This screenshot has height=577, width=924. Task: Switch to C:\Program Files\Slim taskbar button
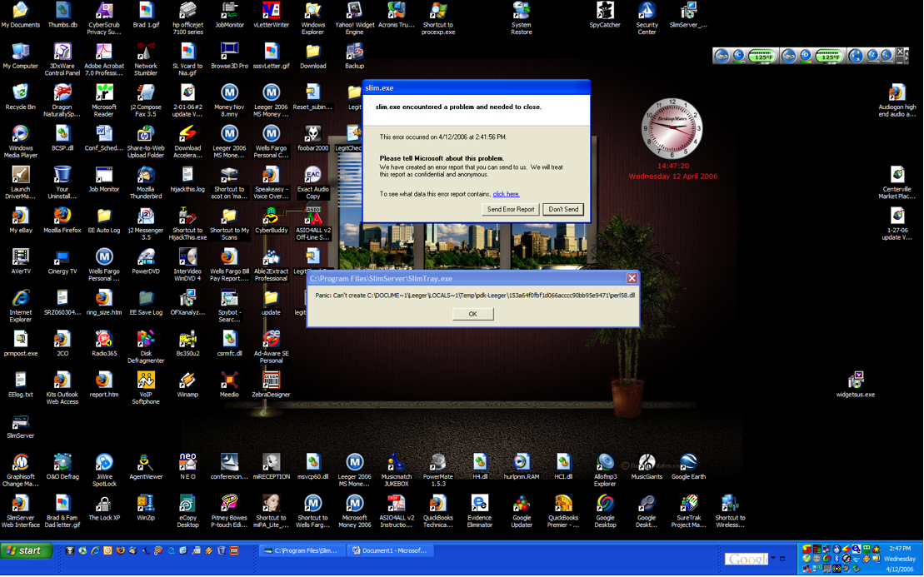coord(301,551)
